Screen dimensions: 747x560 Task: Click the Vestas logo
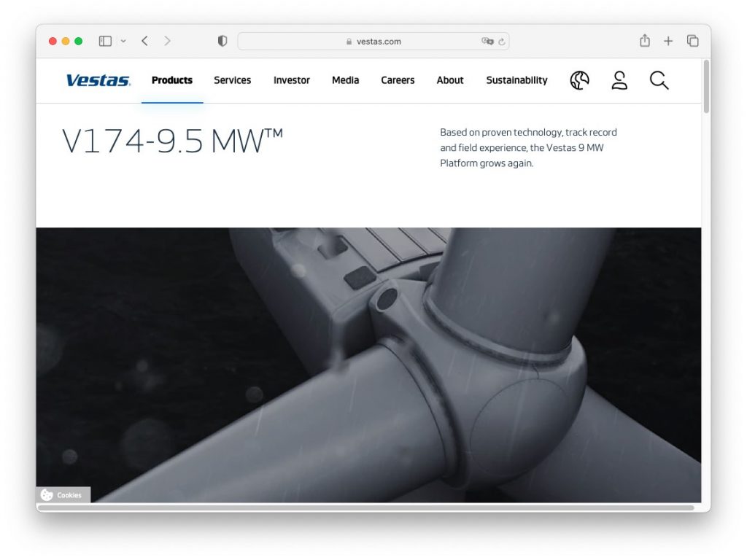point(98,80)
